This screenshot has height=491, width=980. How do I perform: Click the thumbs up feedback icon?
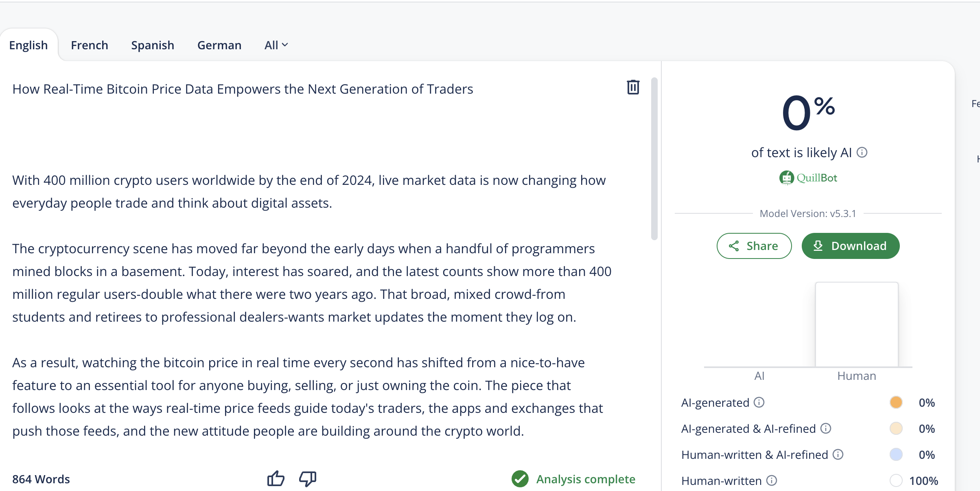276,479
